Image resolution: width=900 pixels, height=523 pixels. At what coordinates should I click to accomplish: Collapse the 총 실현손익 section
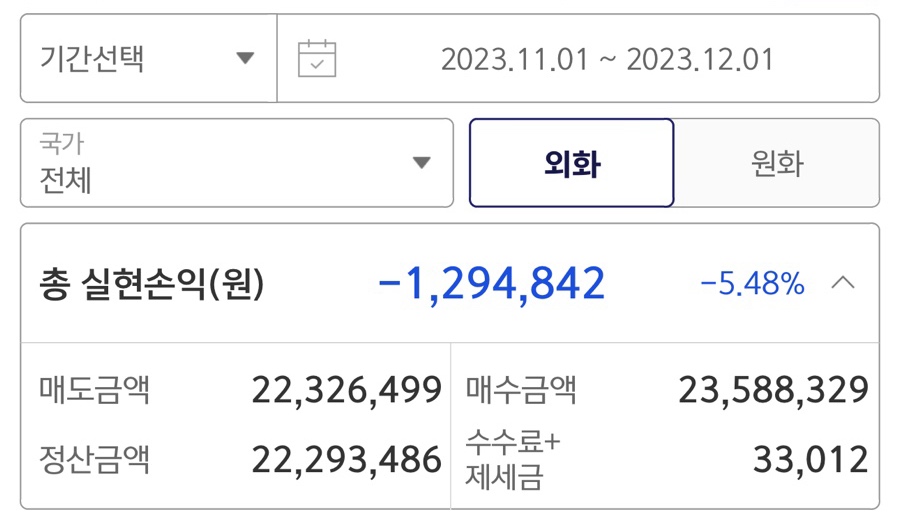(x=450, y=284)
